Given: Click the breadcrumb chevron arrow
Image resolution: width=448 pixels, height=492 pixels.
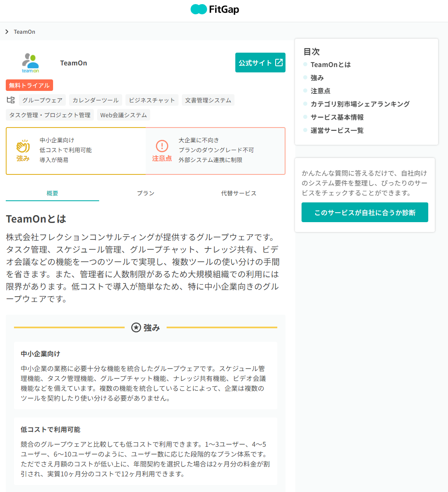Looking at the screenshot, I should click(x=7, y=32).
